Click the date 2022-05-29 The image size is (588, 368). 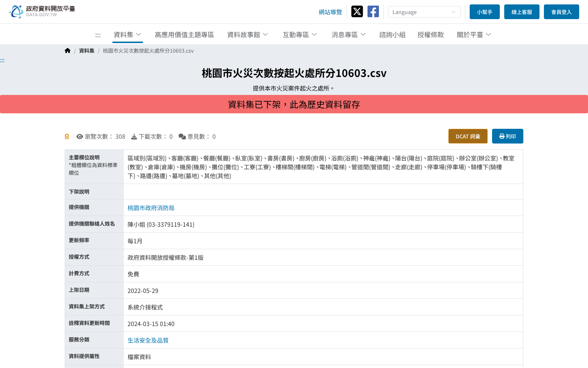(x=143, y=291)
